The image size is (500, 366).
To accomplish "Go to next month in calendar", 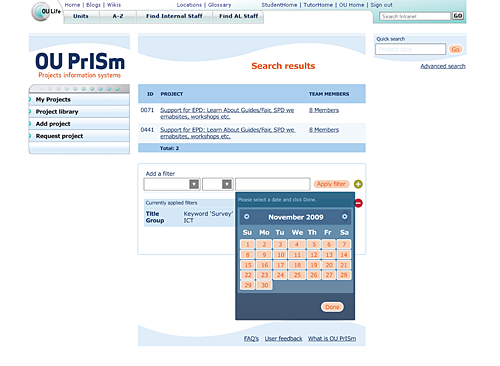I will coord(345,217).
